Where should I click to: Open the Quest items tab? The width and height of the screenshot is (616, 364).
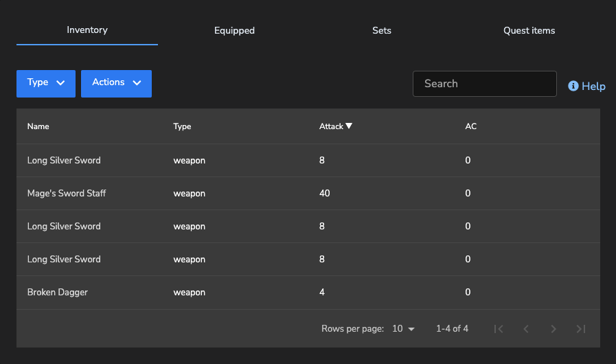click(x=529, y=30)
